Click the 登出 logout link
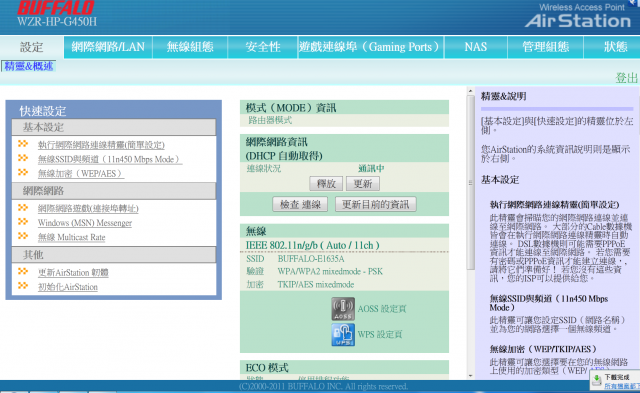640x393 pixels. (x=627, y=78)
